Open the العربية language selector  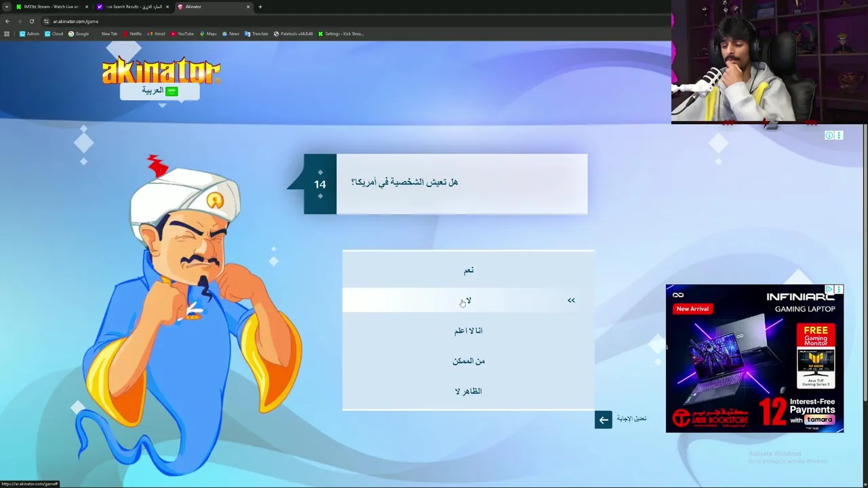160,91
